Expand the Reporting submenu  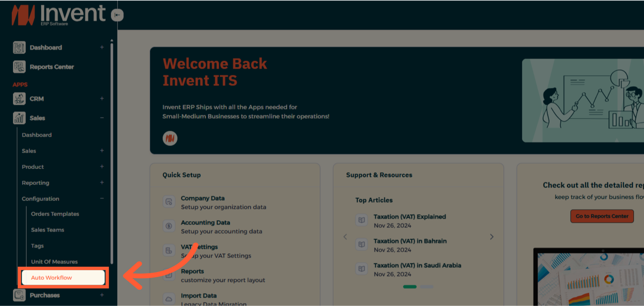[x=102, y=183]
